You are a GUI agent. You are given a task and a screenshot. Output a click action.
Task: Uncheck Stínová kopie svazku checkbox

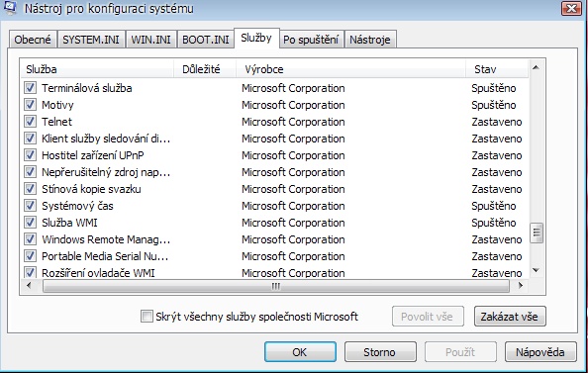click(x=30, y=189)
